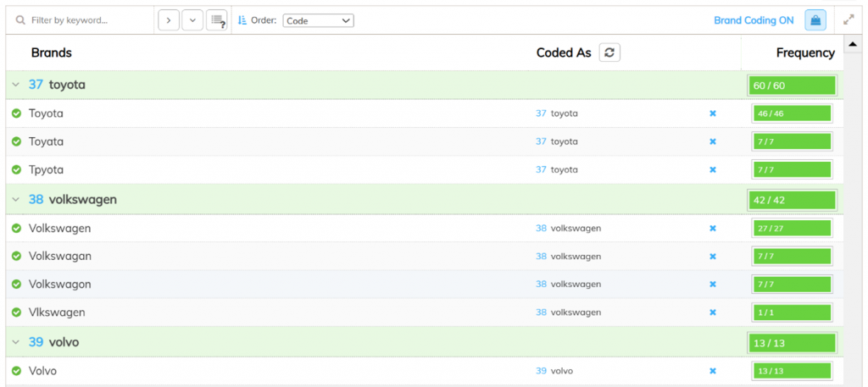Image resolution: width=868 pixels, height=387 pixels.
Task: Click the expand-right arrow toolbar button
Action: point(169,20)
